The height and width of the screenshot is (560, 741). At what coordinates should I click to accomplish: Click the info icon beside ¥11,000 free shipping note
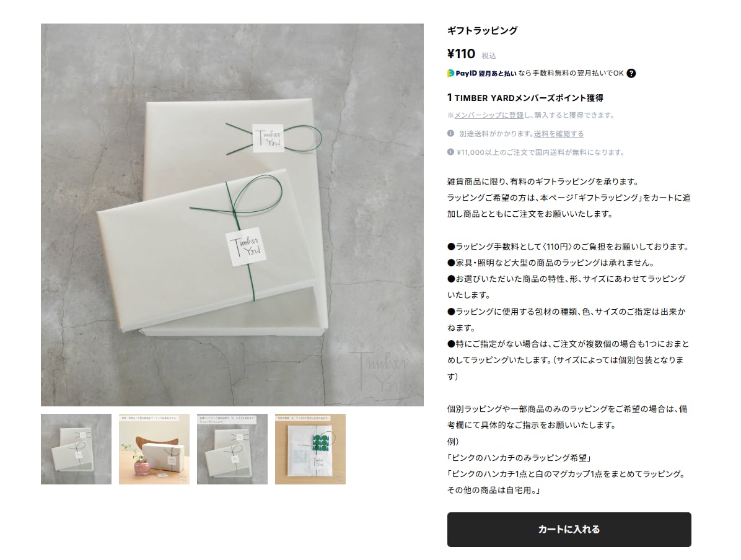[450, 152]
